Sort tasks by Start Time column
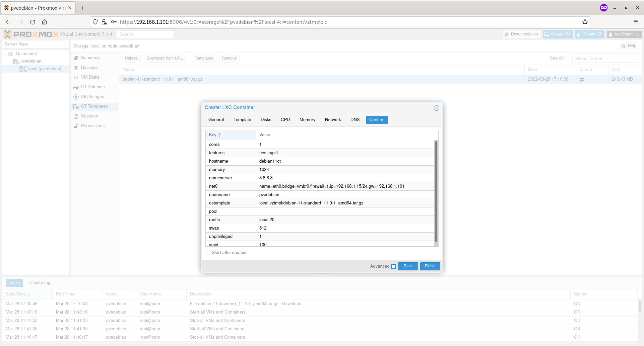644x346 pixels. coord(27,294)
